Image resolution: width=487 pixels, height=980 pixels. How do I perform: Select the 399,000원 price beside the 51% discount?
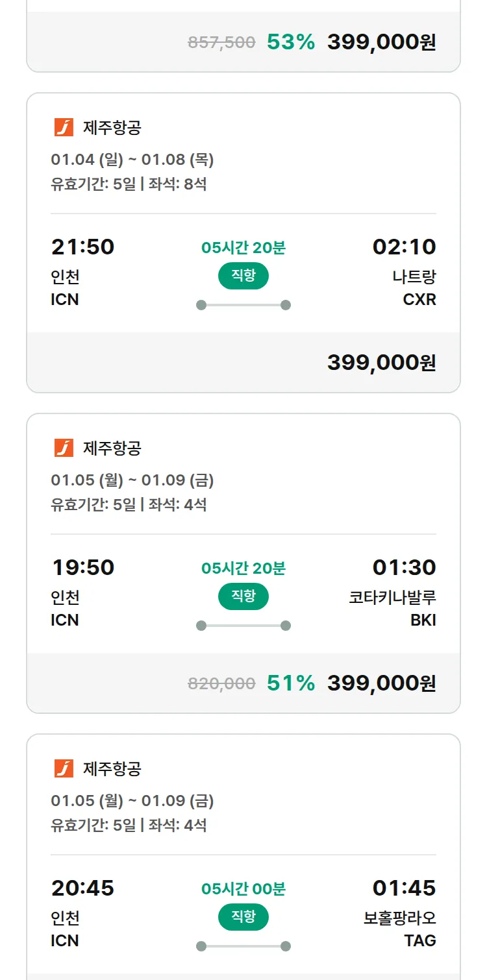click(x=381, y=683)
